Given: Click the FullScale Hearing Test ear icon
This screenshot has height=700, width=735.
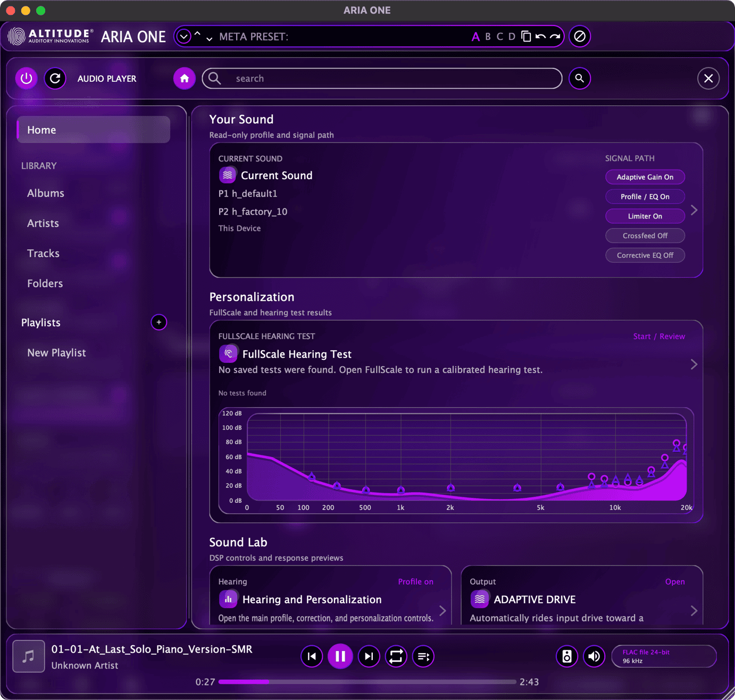Looking at the screenshot, I should 228,353.
